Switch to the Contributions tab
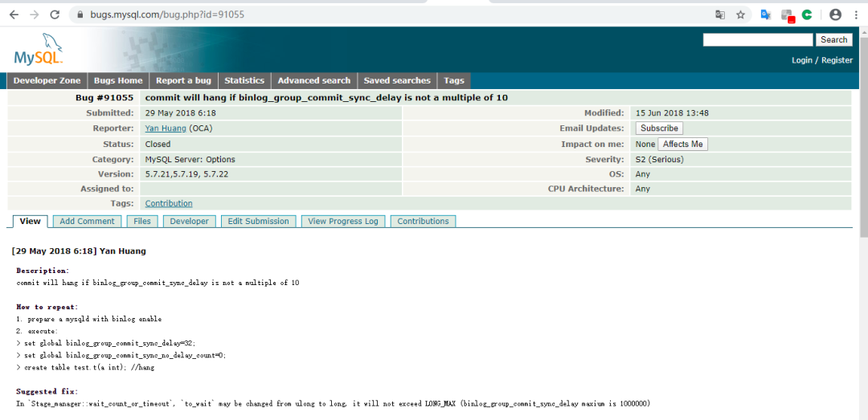868x420 pixels. pyautogui.click(x=423, y=222)
